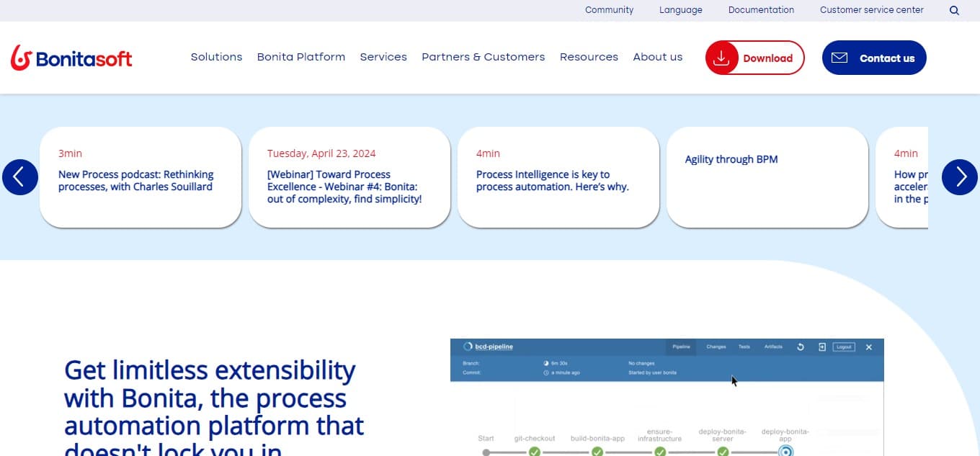Click the download arrow icon on Download button

721,58
